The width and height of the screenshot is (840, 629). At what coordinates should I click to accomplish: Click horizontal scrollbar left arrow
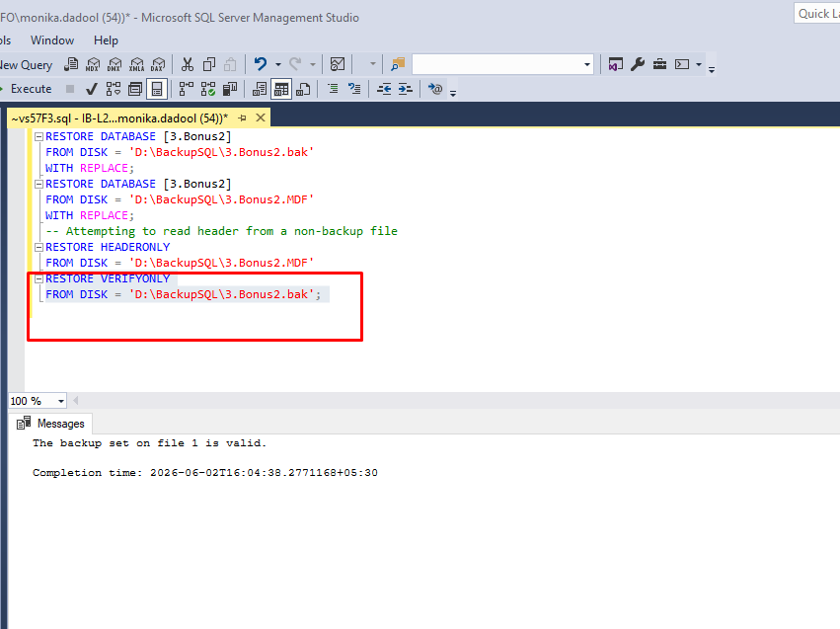[x=76, y=401]
